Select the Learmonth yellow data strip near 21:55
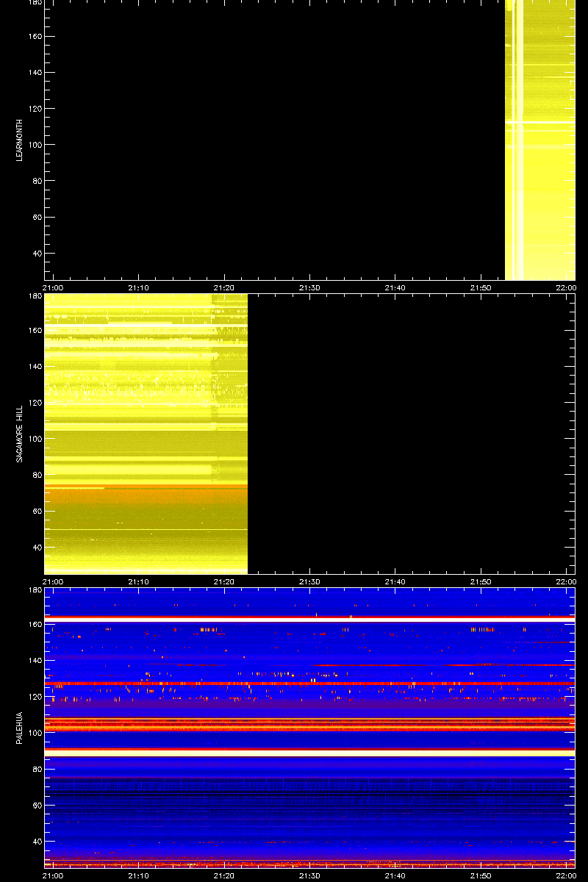 point(539,140)
